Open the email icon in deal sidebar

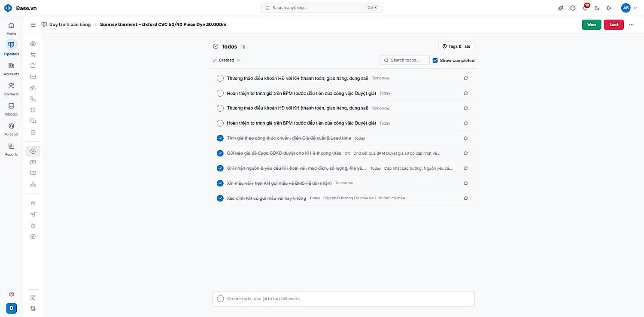pos(33,77)
